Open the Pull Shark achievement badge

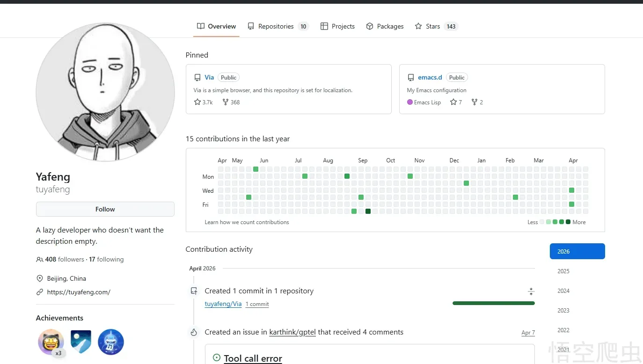coord(111,342)
